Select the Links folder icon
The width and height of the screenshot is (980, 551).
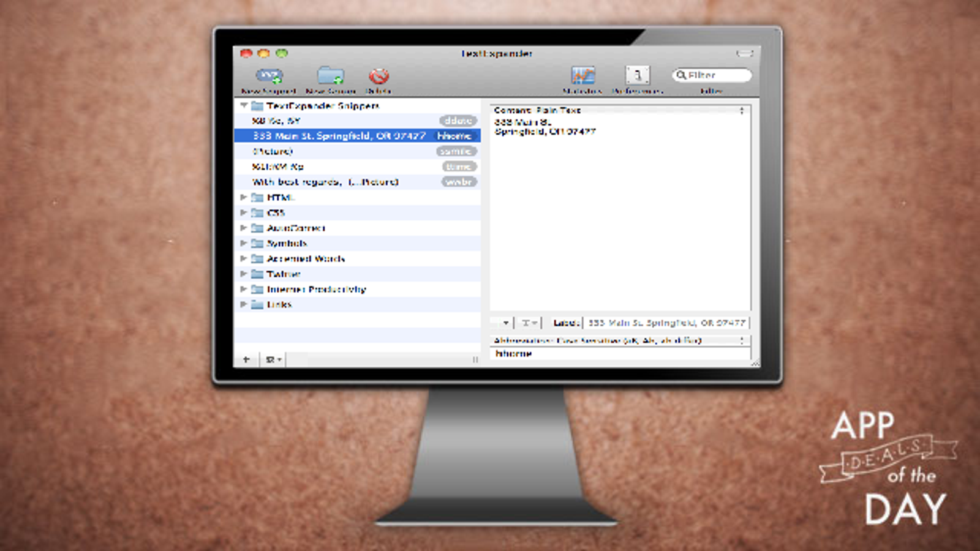tap(257, 304)
